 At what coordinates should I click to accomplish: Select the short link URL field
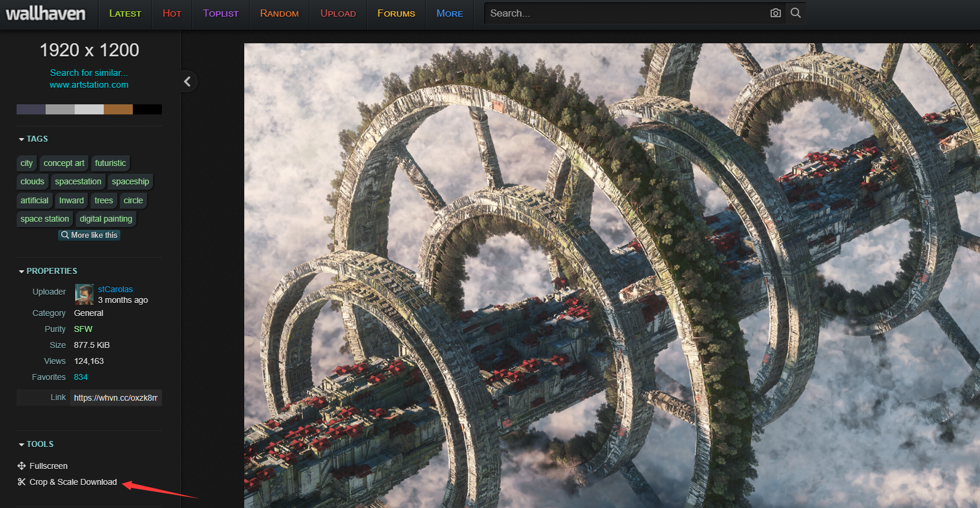[116, 398]
